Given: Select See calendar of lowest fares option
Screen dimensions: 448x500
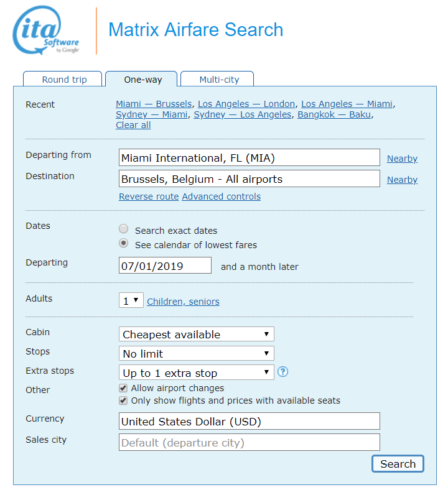Looking at the screenshot, I should [x=123, y=243].
